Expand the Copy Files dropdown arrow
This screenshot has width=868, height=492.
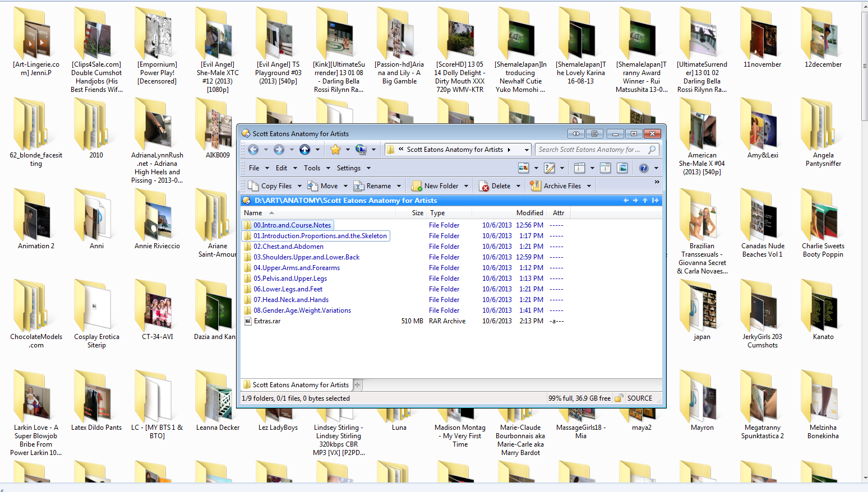299,186
